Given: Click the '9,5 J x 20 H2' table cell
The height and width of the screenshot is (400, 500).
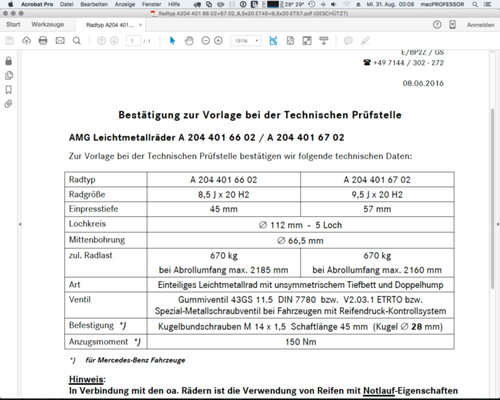Looking at the screenshot, I should pyautogui.click(x=377, y=195).
